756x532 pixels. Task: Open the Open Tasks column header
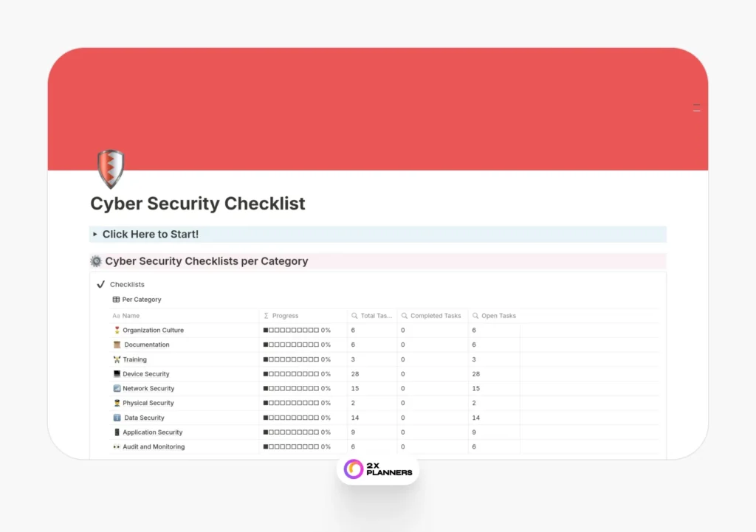(498, 316)
